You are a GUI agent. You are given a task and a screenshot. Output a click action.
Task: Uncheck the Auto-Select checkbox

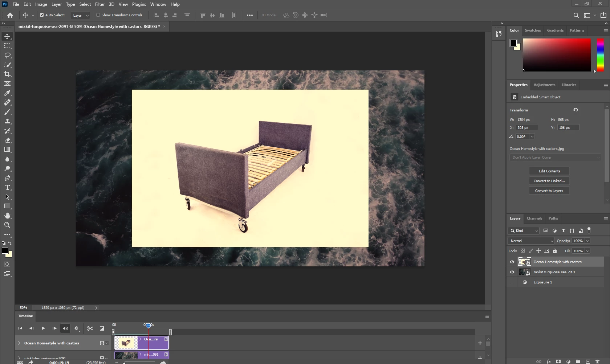click(x=42, y=15)
